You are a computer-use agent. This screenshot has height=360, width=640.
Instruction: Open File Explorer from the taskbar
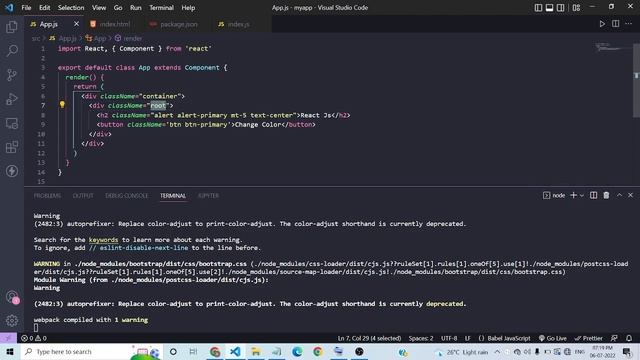pyautogui.click(x=256, y=351)
